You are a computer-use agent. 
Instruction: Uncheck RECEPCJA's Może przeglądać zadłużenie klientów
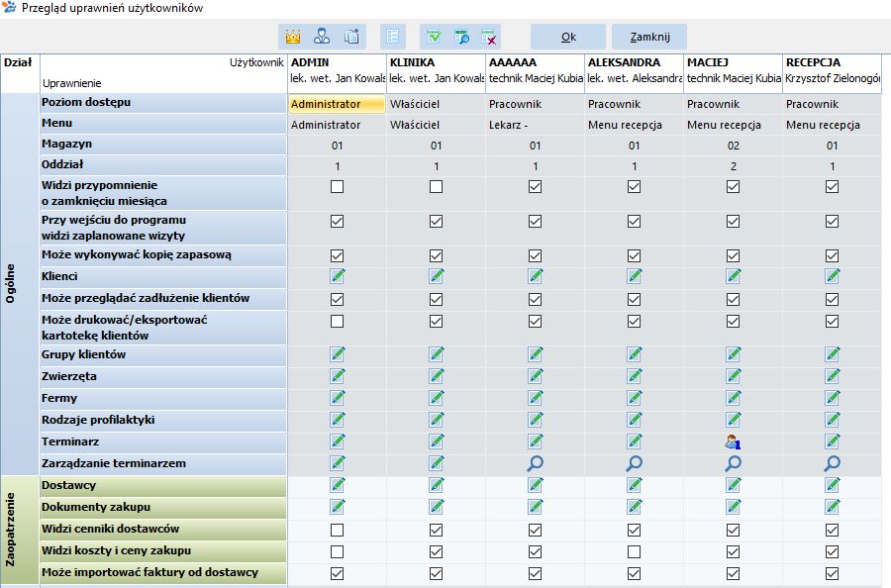[832, 299]
